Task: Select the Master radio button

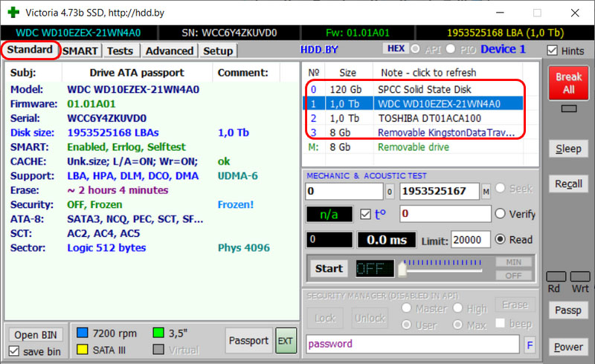Action: pos(406,308)
